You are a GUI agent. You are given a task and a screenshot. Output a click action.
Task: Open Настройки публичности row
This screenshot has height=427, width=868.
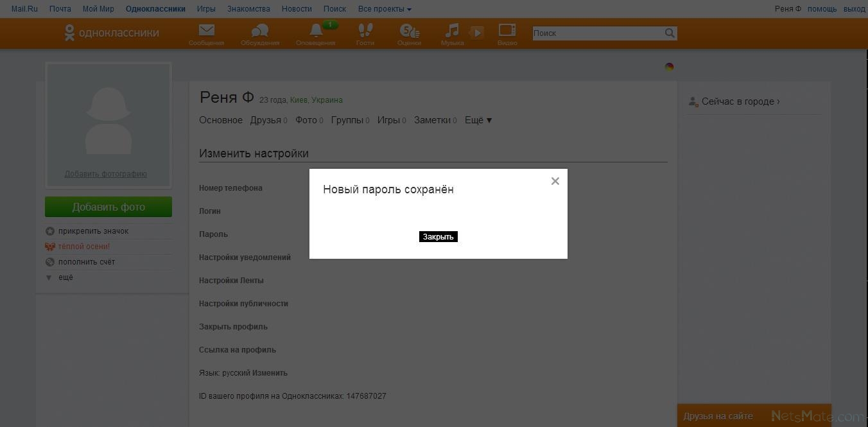pyautogui.click(x=243, y=304)
